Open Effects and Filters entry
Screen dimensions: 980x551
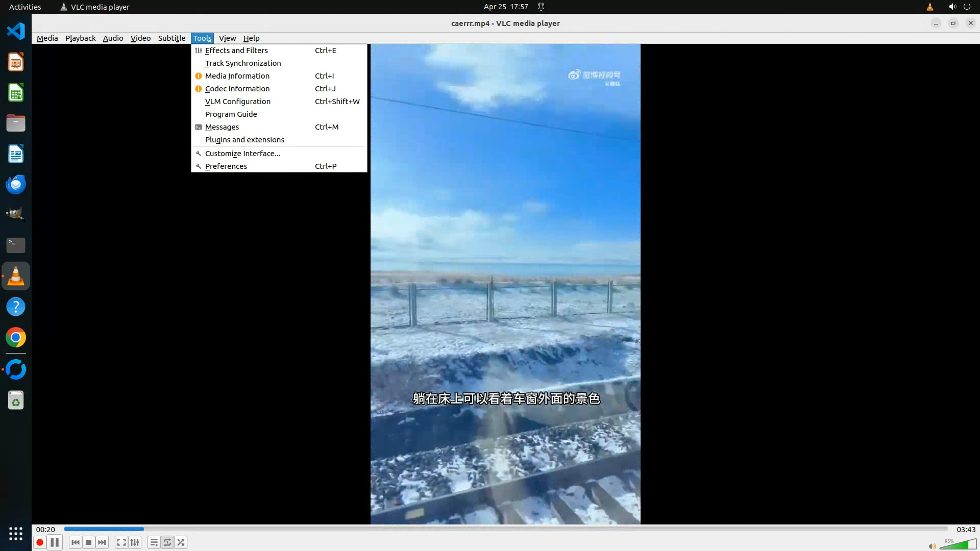tap(236, 51)
